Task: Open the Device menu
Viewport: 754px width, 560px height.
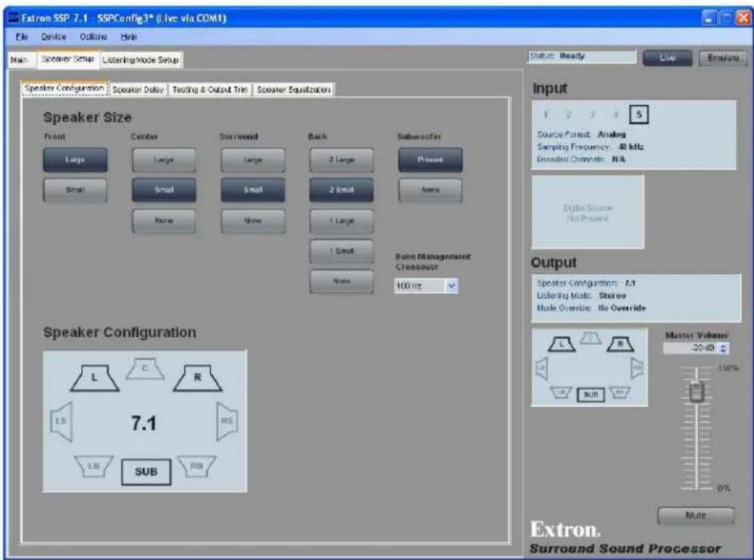Action: click(54, 37)
